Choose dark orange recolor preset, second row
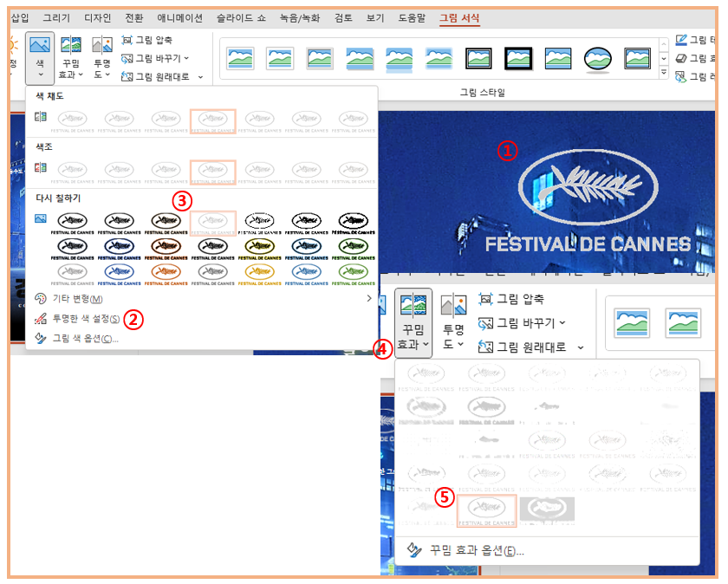The image size is (728, 584). [166, 250]
